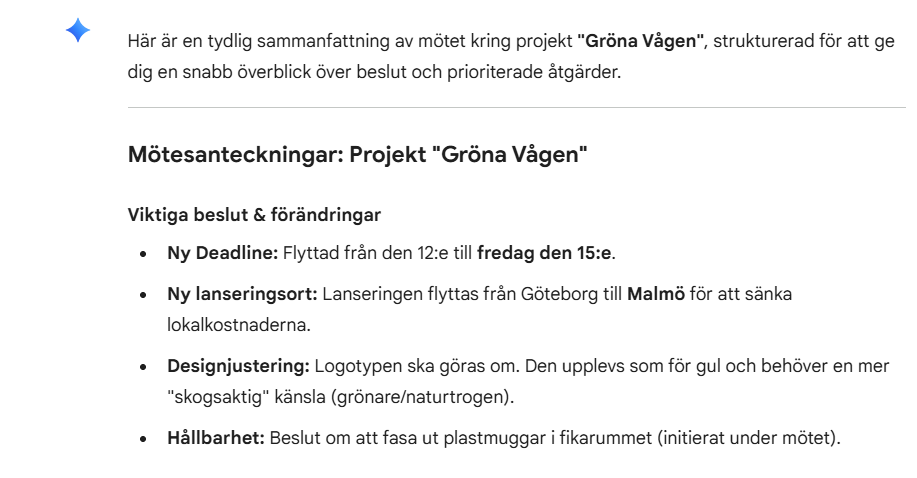Click the bullet dot before "Hållbarhet"
This screenshot has width=917, height=478.
pos(146,438)
